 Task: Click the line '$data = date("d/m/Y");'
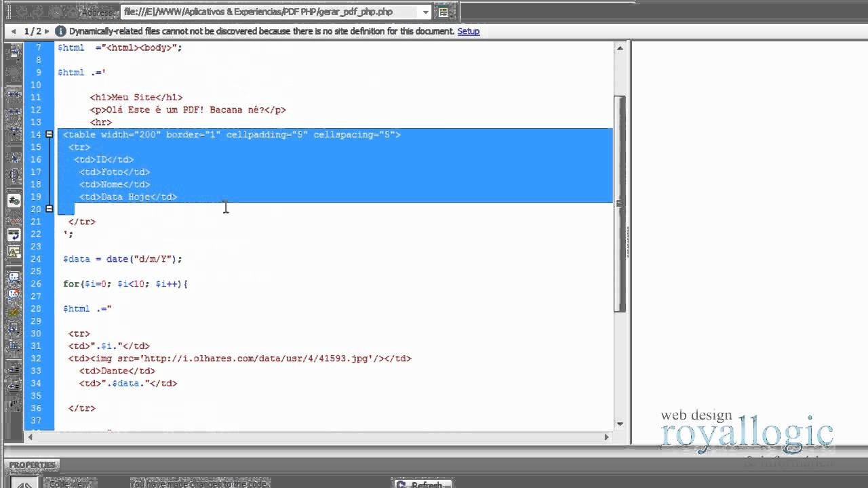[122, 259]
